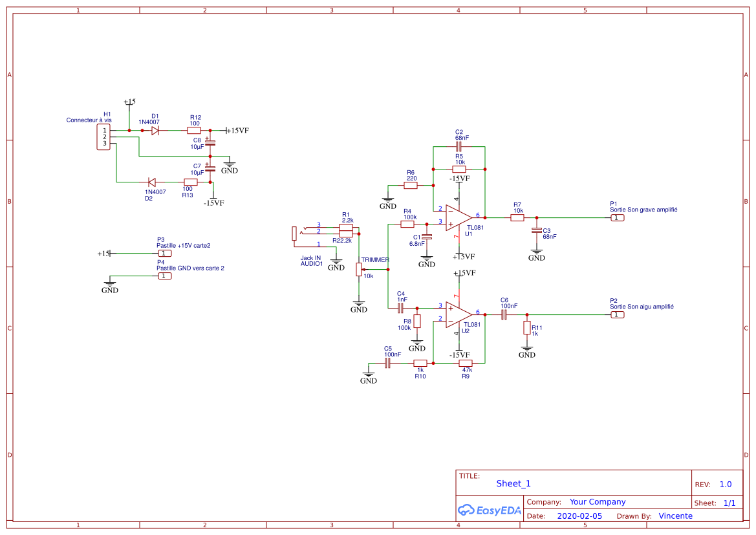This screenshot has width=756, height=535.
Task: Select the TRIMMER 10k potentiometer symbol
Action: (359, 269)
